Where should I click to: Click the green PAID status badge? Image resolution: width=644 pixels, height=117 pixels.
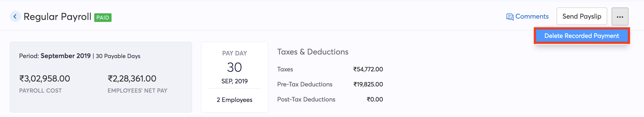pyautogui.click(x=103, y=18)
